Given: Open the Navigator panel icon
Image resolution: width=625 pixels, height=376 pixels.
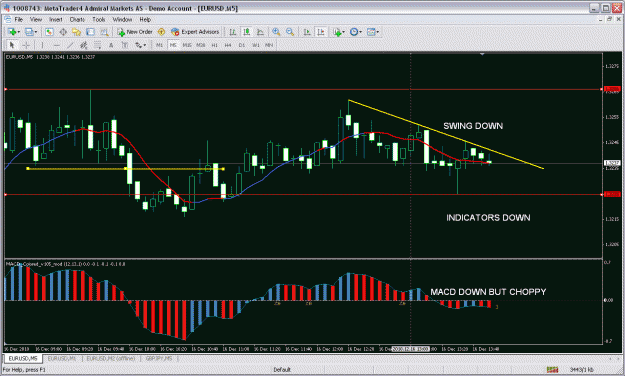Looking at the screenshot, I should [x=77, y=32].
